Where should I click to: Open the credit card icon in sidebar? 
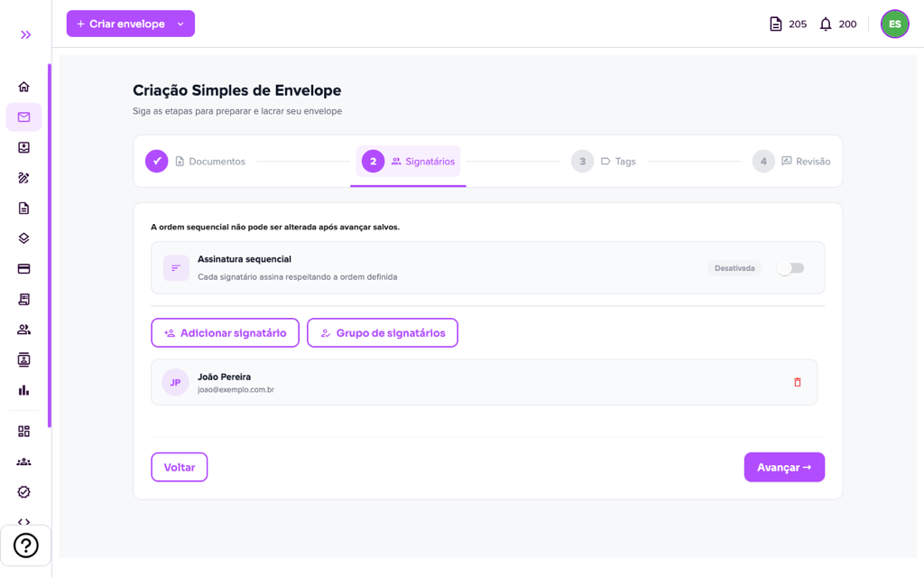23,269
